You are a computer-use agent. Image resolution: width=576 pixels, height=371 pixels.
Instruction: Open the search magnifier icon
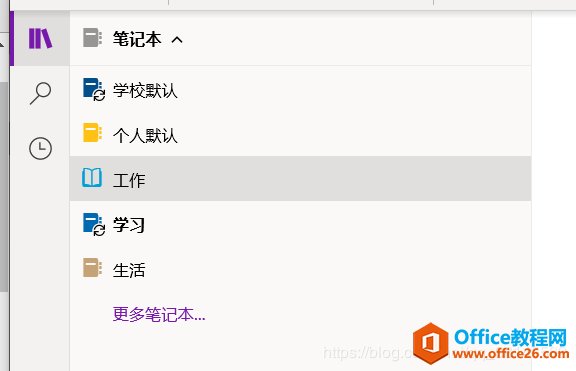(x=40, y=93)
